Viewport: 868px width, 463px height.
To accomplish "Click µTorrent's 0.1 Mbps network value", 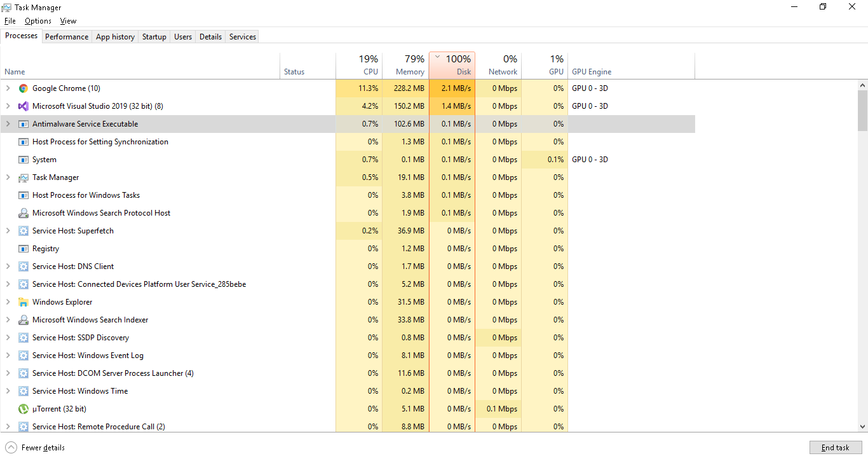I will (x=502, y=409).
